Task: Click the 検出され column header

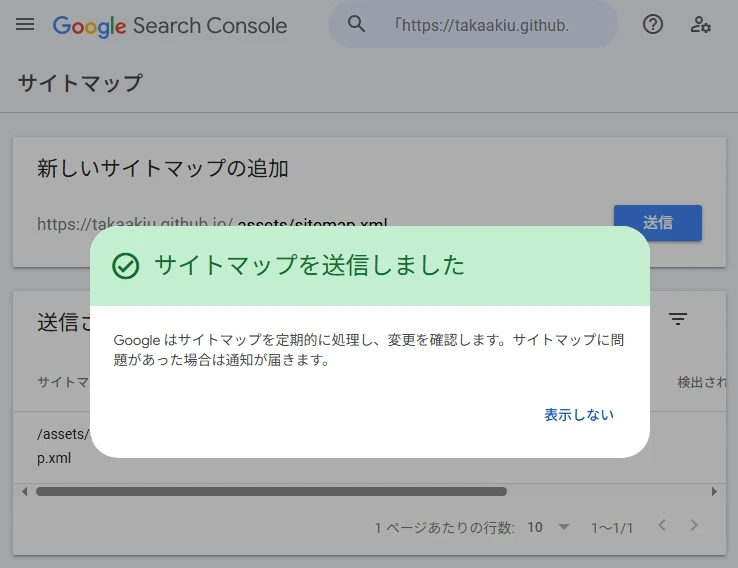Action: (x=701, y=382)
